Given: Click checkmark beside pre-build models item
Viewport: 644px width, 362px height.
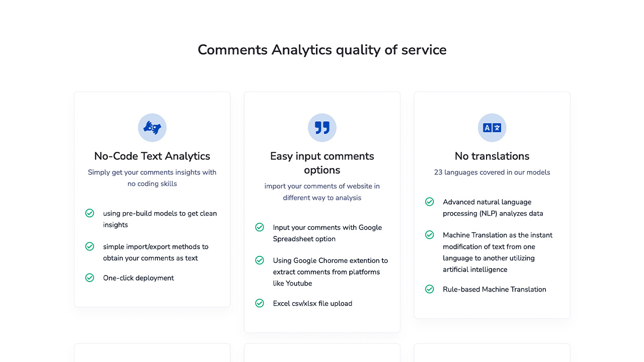Looking at the screenshot, I should [90, 213].
